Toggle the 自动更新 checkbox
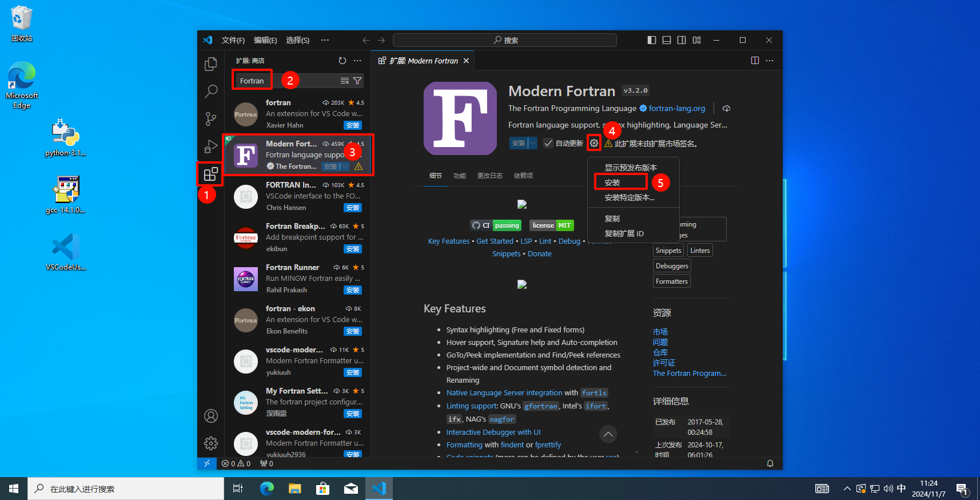Screen dimensions: 980x500 click(x=548, y=143)
